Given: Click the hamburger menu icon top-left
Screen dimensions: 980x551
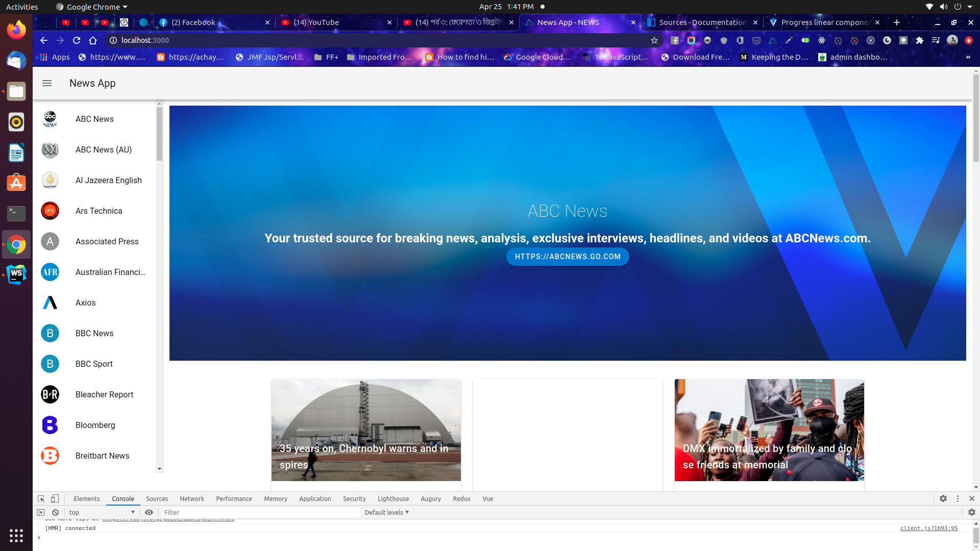Looking at the screenshot, I should pos(47,83).
